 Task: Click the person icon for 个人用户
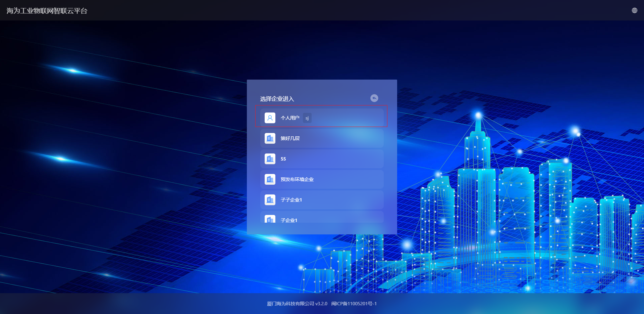pos(270,118)
